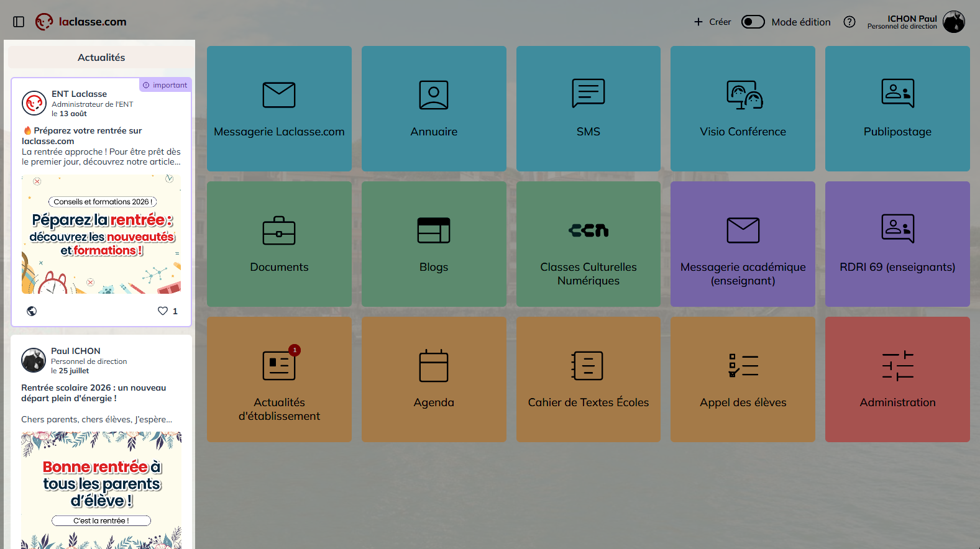Like the ENT Laclasse post heart
This screenshot has height=549, width=980.
[163, 311]
